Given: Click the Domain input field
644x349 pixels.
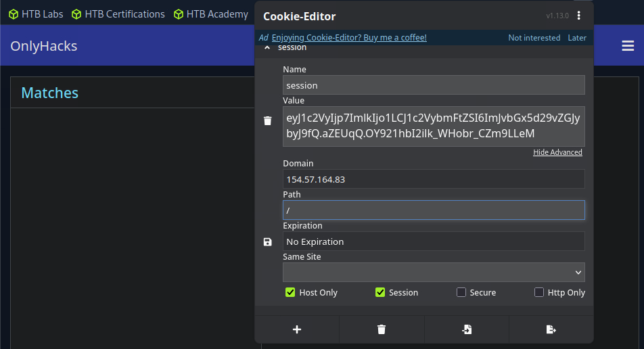Looking at the screenshot, I should tap(434, 179).
